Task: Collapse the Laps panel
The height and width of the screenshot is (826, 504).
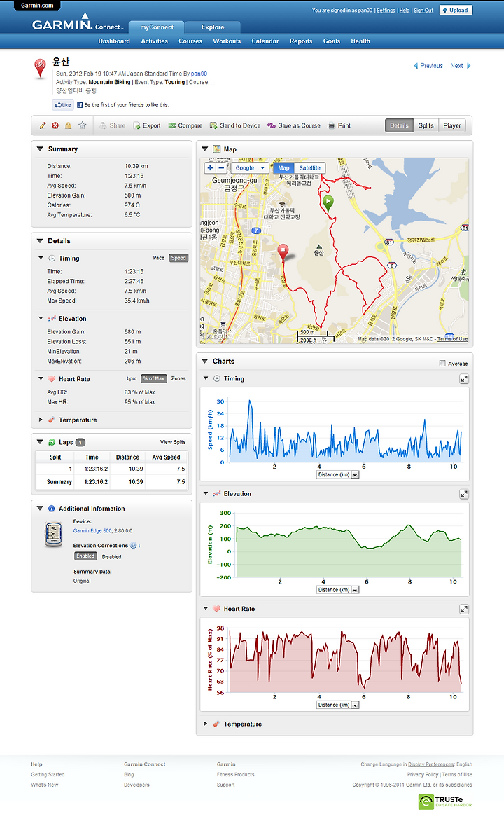Action: [x=40, y=442]
